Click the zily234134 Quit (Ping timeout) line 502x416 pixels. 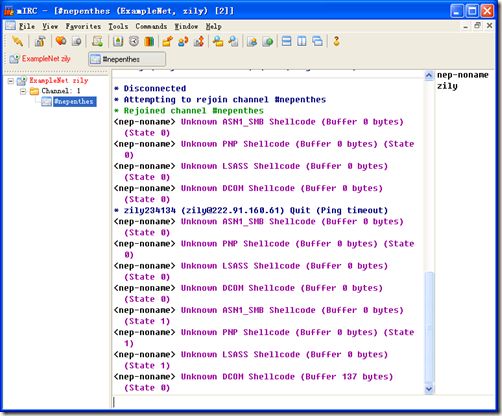click(x=251, y=210)
